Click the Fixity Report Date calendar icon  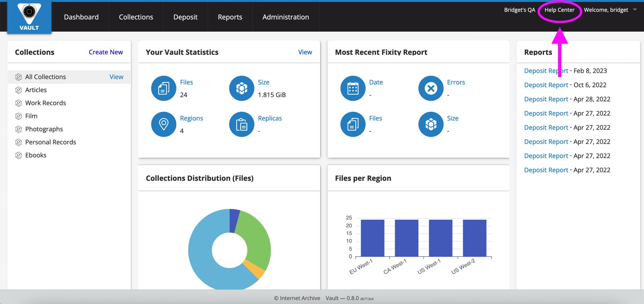coord(353,88)
